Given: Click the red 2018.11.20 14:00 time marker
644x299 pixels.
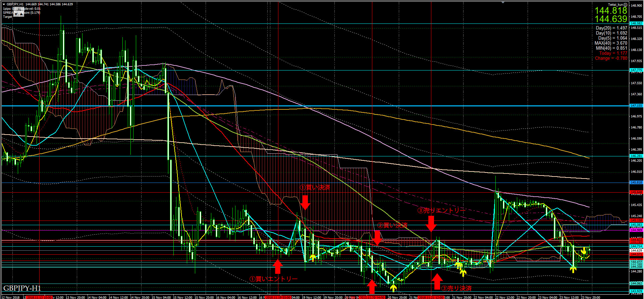Looking at the screenshot, I should 372,297.
